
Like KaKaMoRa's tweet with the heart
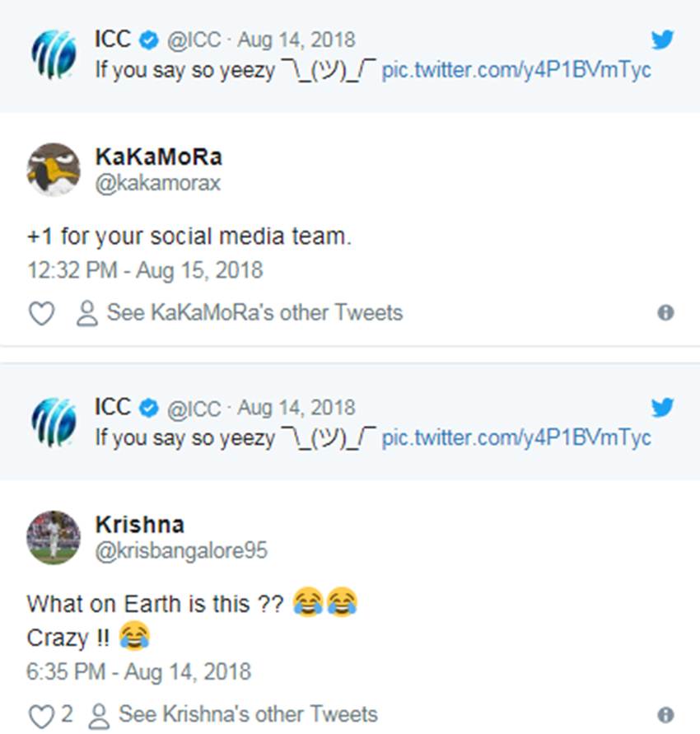point(41,313)
